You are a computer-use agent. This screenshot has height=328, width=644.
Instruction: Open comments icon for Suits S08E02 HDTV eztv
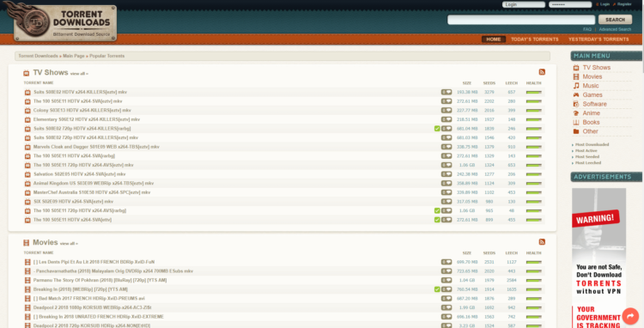447,93
